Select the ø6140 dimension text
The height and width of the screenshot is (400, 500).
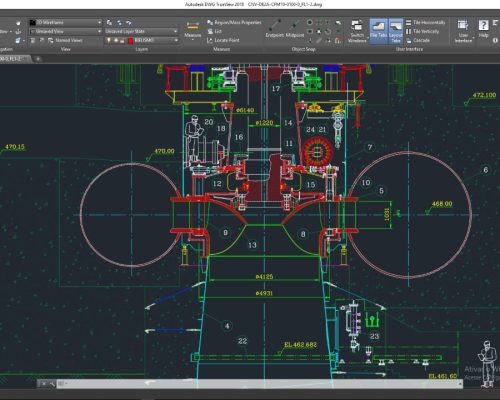[x=245, y=110]
